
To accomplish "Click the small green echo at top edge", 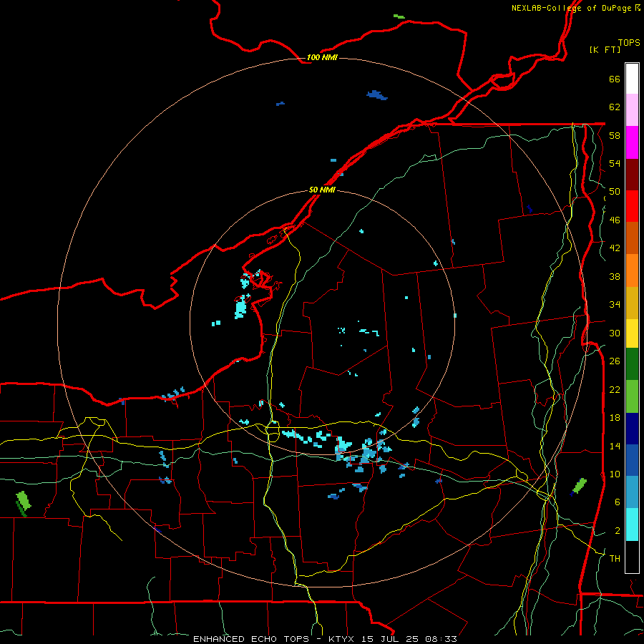I will 399,16.
